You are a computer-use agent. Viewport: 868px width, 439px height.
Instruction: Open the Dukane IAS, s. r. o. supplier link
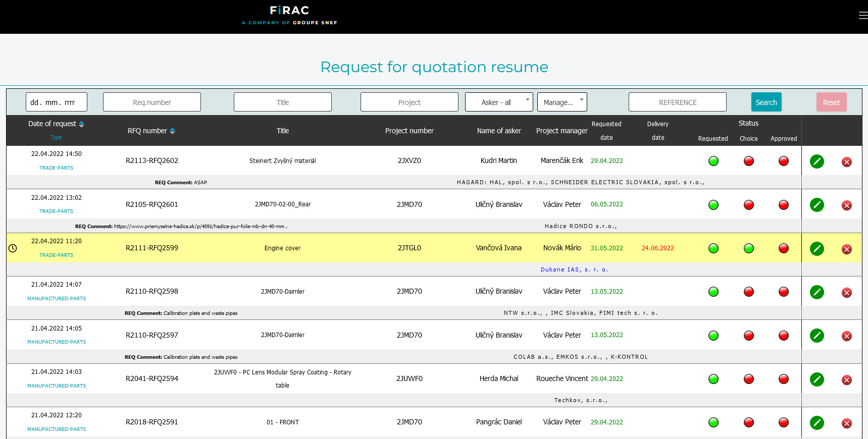click(x=574, y=269)
